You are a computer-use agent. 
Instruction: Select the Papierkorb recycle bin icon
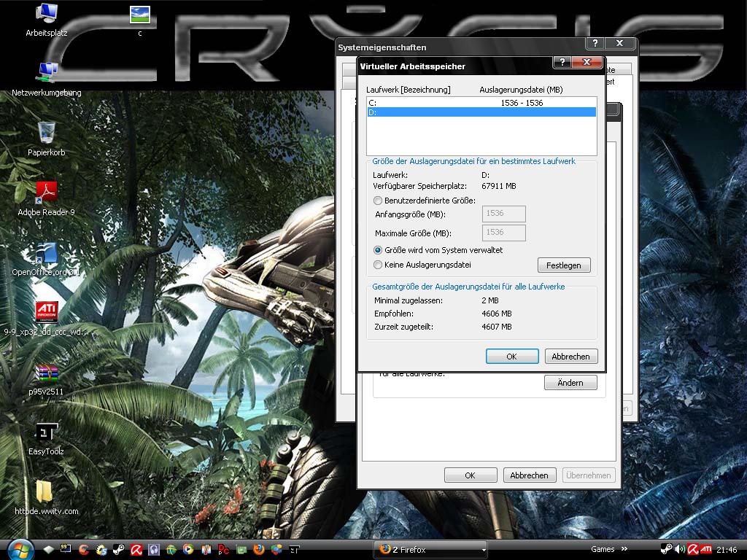[x=47, y=139]
